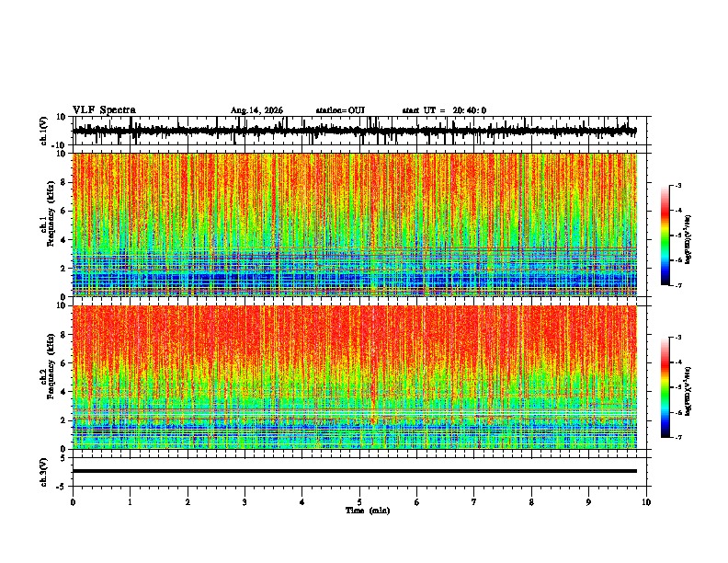Image resolution: width=728 pixels, height=563 pixels.
Task: Click the "-7" tick on ch.2 color bar
Action: (678, 437)
